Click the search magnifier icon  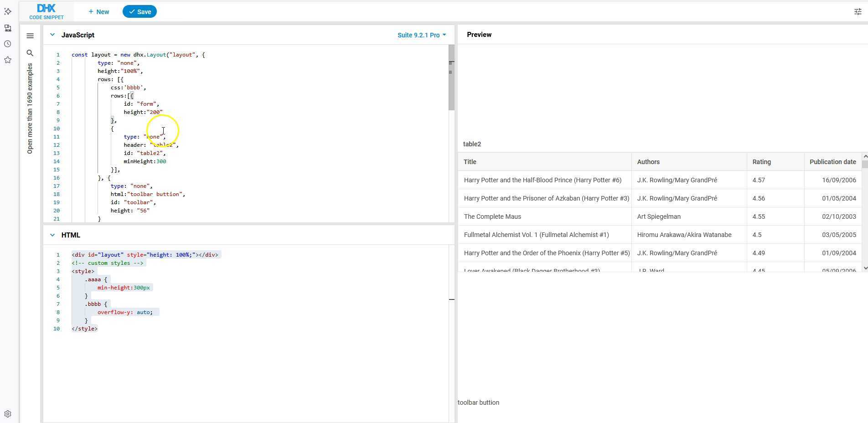pos(30,53)
